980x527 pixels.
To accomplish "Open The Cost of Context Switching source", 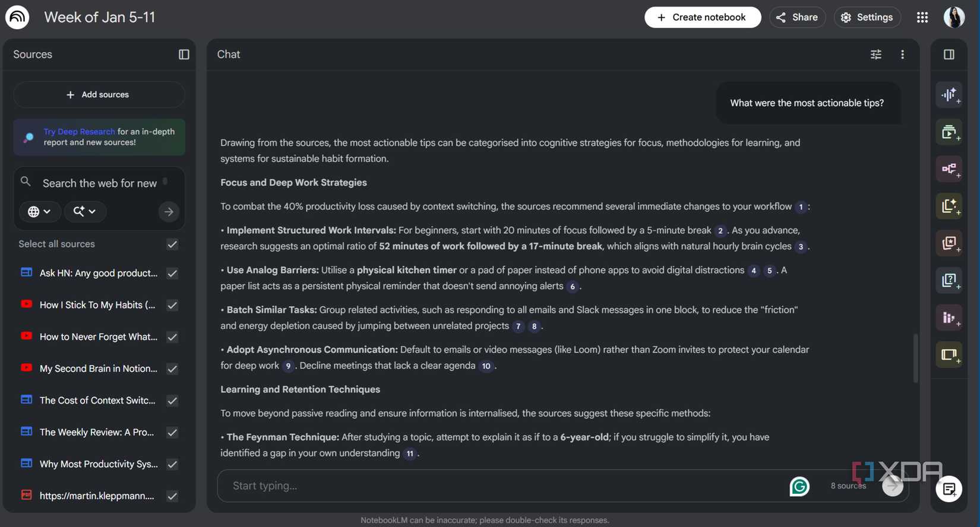I will point(97,401).
